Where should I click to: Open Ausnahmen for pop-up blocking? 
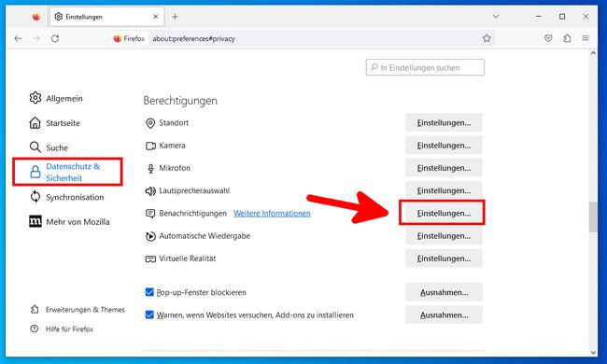(x=444, y=292)
